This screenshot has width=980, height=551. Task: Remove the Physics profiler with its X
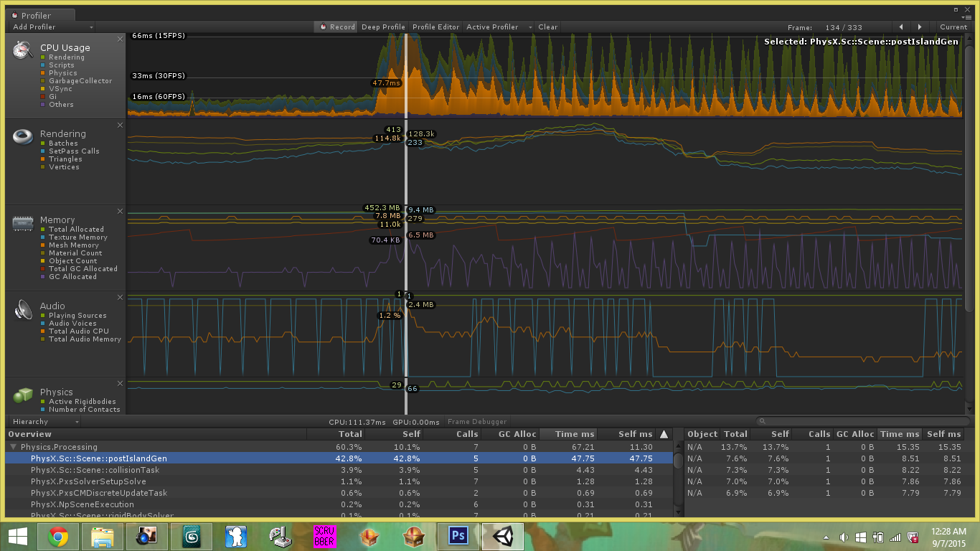121,383
